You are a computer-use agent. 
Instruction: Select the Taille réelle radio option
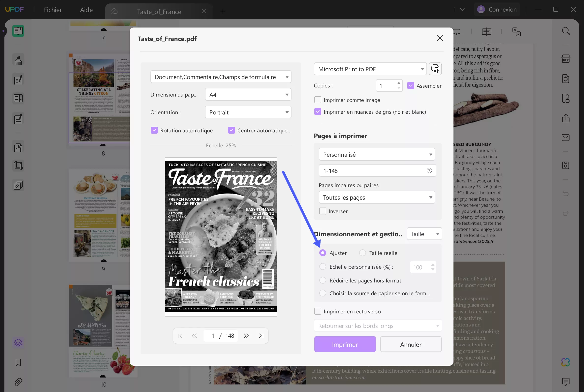(x=362, y=253)
